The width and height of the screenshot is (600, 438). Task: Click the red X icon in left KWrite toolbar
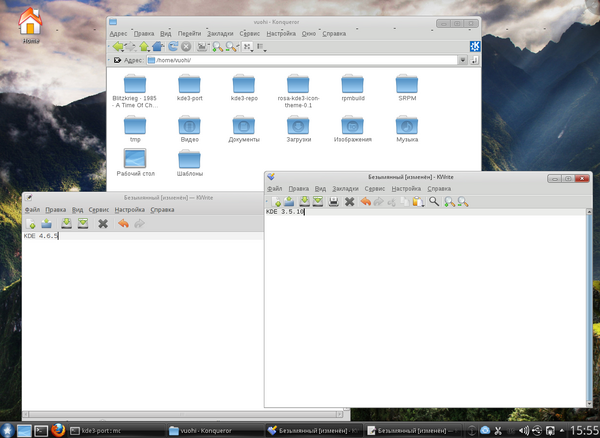pos(102,223)
